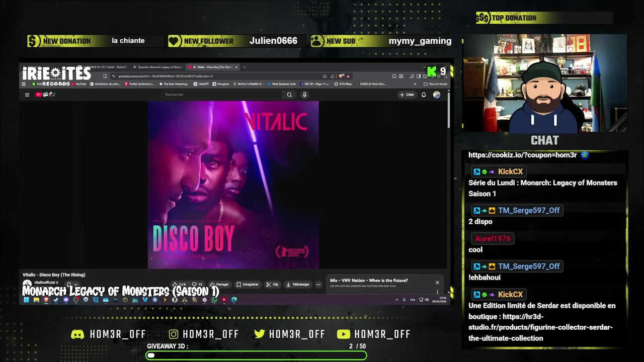The image size is (644, 362).
Task: Click the Partager share button
Action: click(x=219, y=285)
